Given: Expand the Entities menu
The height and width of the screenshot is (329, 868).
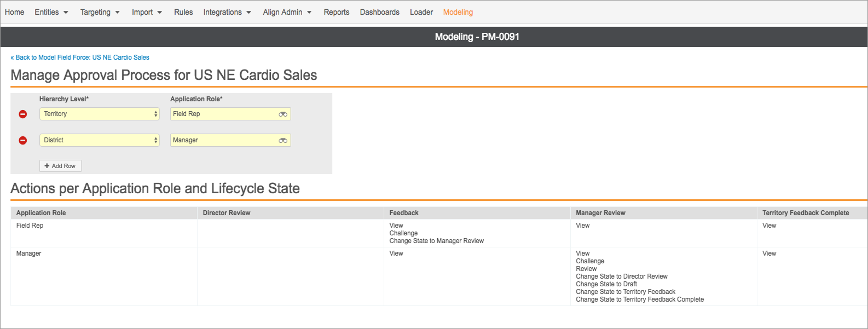Looking at the screenshot, I should point(51,12).
